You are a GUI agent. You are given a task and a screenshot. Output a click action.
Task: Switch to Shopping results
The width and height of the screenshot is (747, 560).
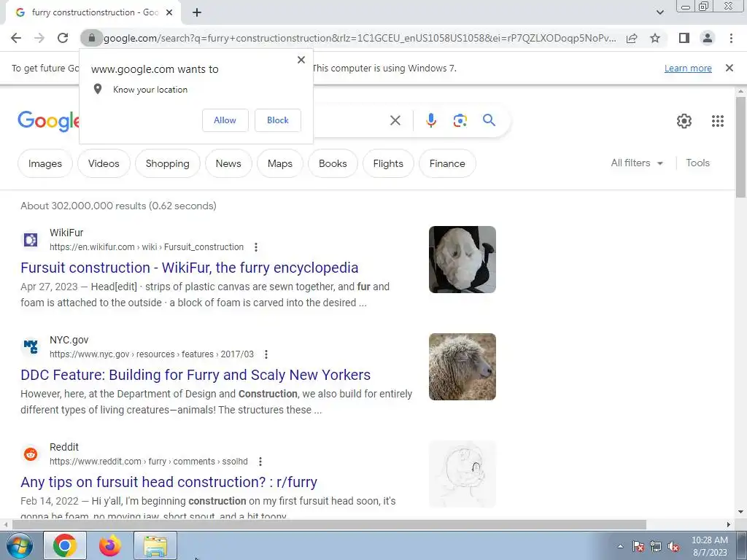pos(167,163)
